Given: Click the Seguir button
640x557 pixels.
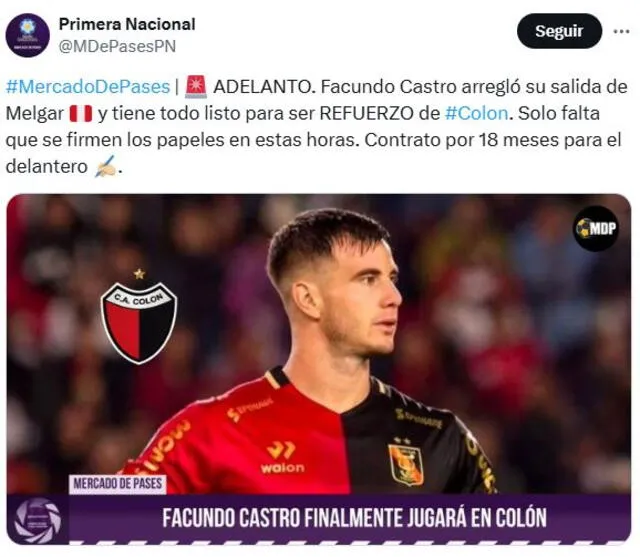Looking at the screenshot, I should (559, 31).
